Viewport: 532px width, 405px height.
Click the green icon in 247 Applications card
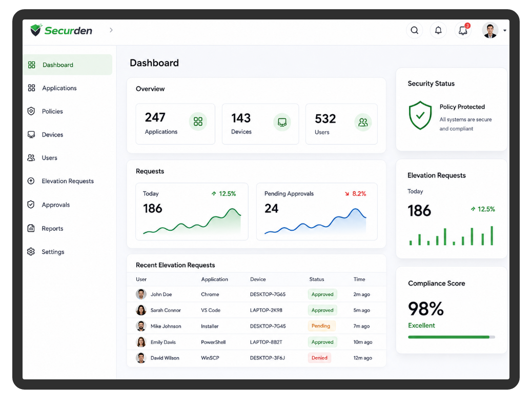pyautogui.click(x=198, y=121)
